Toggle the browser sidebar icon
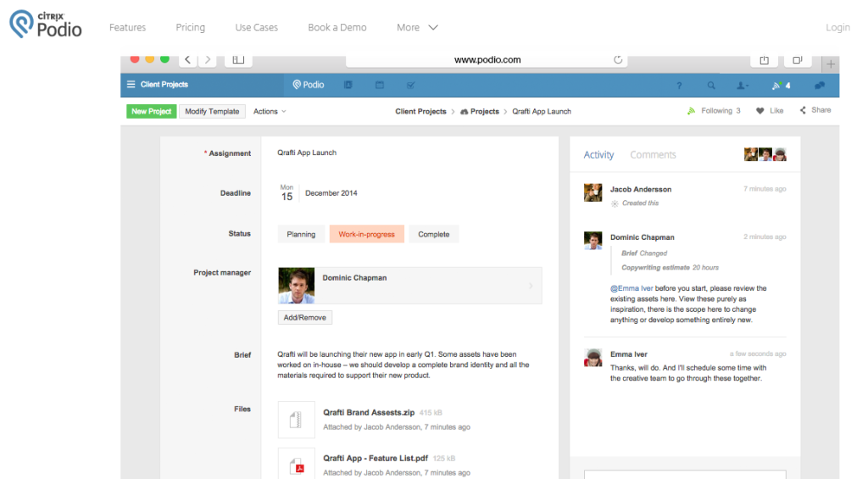 238,59
